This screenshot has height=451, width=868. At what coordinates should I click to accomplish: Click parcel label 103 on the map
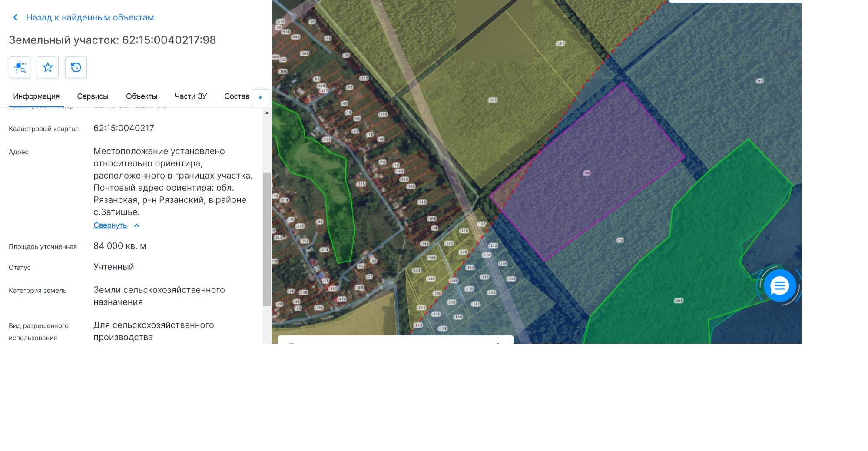pyautogui.click(x=493, y=100)
